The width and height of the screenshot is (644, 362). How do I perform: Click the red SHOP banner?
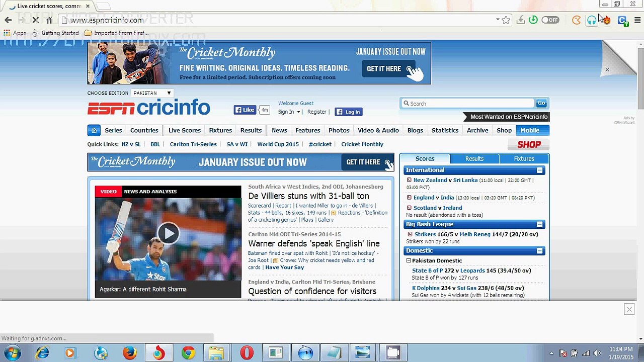(x=529, y=145)
